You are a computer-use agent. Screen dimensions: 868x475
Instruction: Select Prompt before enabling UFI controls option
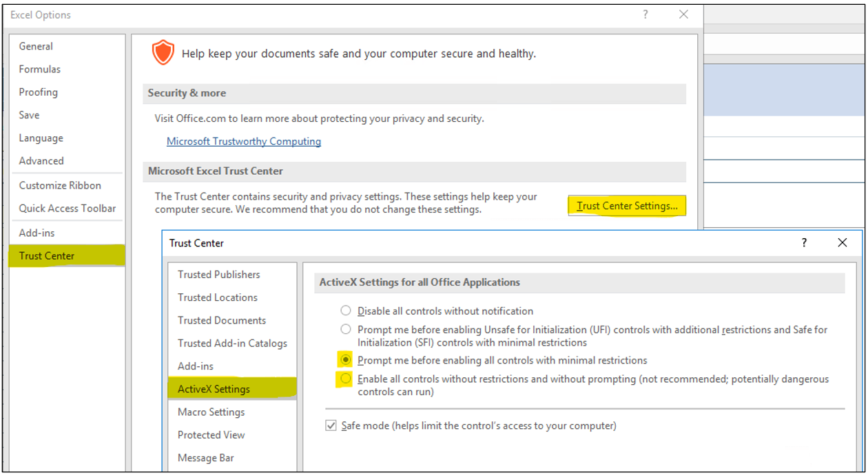coord(346,330)
